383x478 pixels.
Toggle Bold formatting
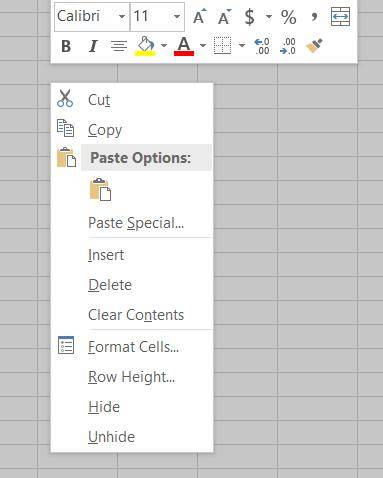tap(66, 46)
